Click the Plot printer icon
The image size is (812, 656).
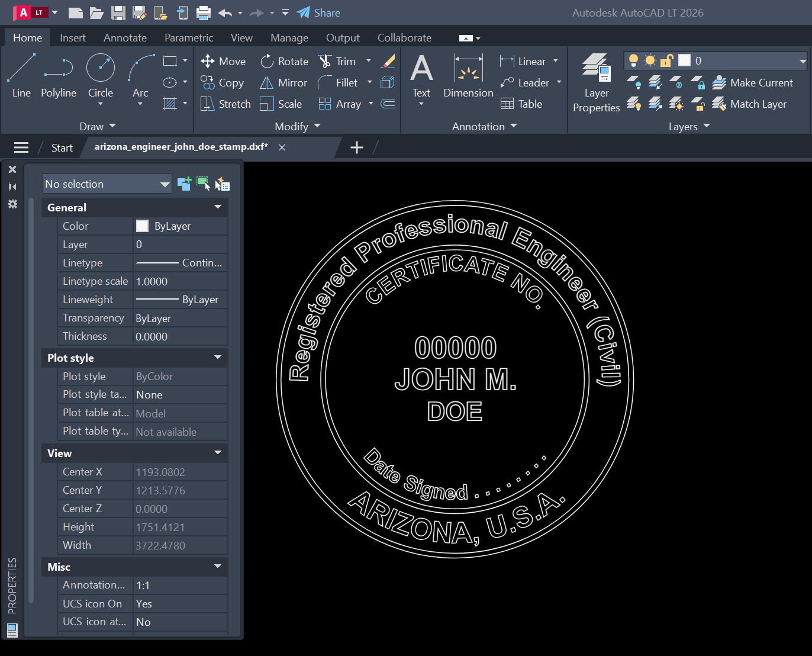click(203, 12)
